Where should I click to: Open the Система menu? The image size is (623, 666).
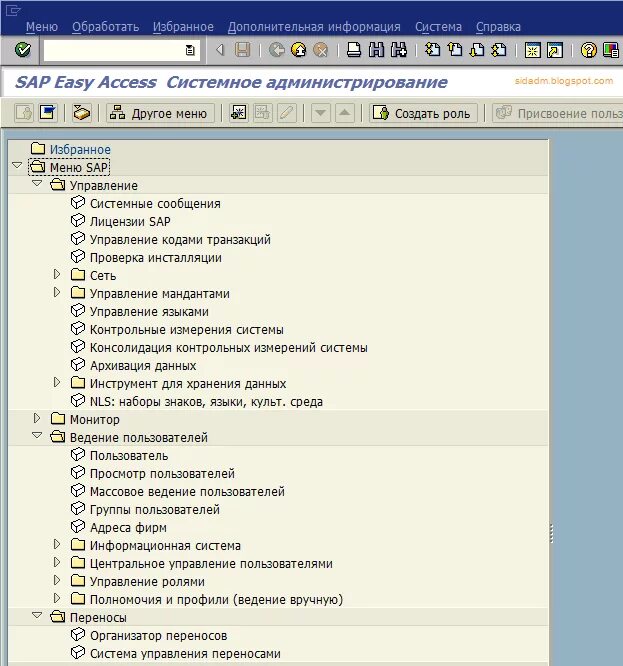point(438,27)
